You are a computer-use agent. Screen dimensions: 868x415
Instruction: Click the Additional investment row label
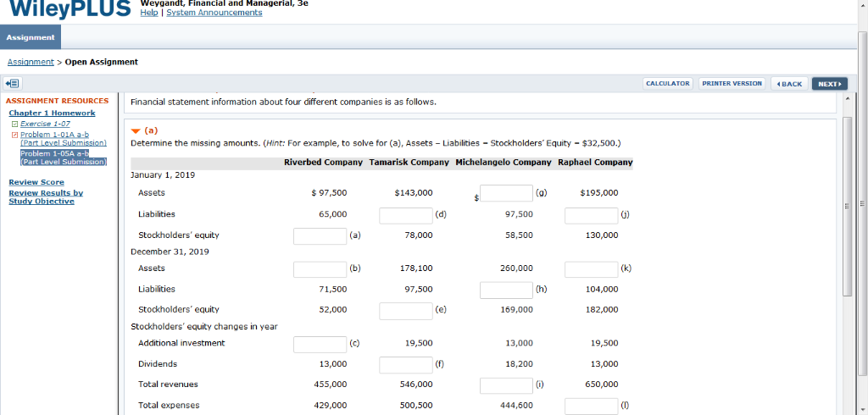point(181,343)
